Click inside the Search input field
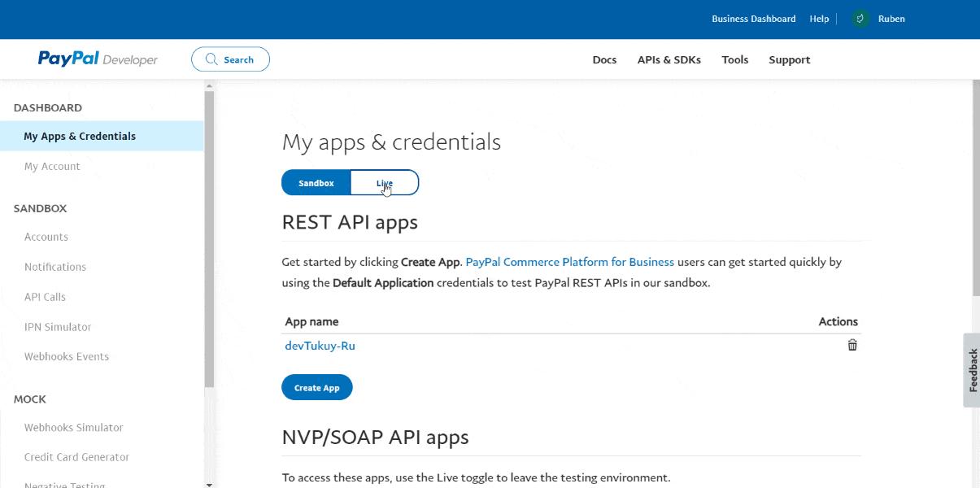The image size is (980, 488). coord(240,59)
